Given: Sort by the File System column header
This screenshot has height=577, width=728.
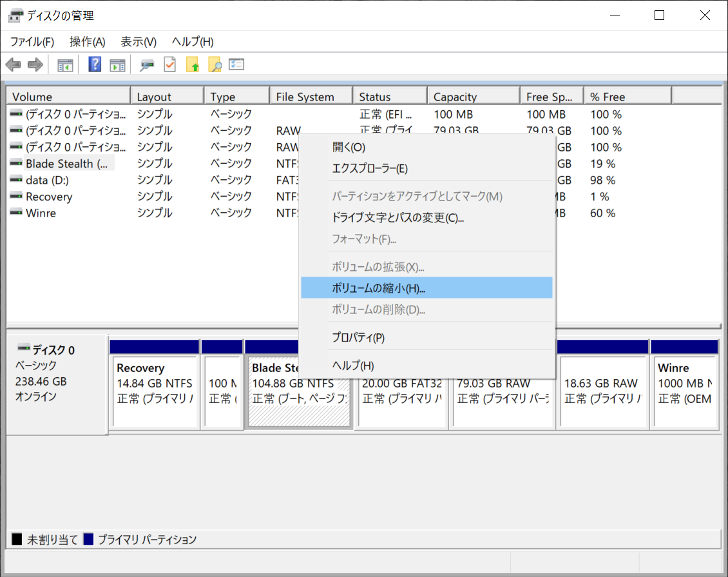Looking at the screenshot, I should pos(311,97).
